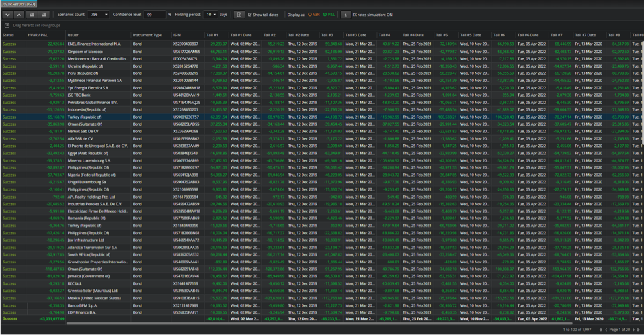Select the HVaR Results (USD) tab
Image resolution: width=644 pixels, height=335 pixels.
[19, 4]
